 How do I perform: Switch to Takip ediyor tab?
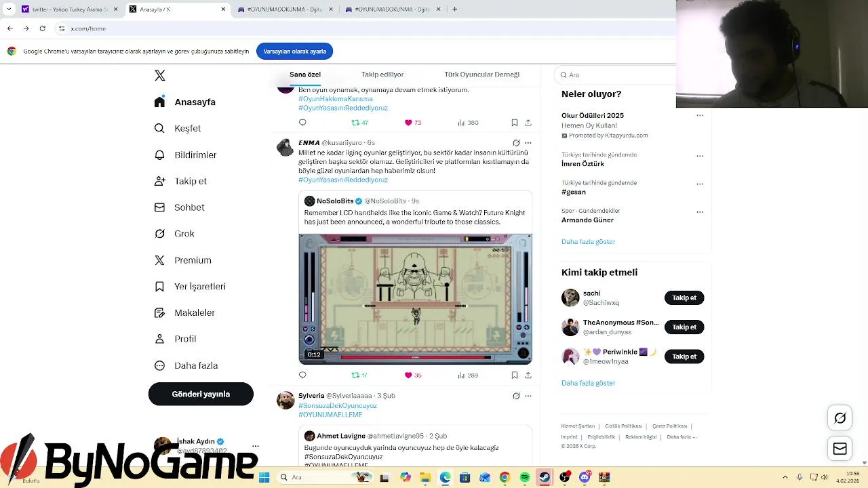(x=382, y=75)
